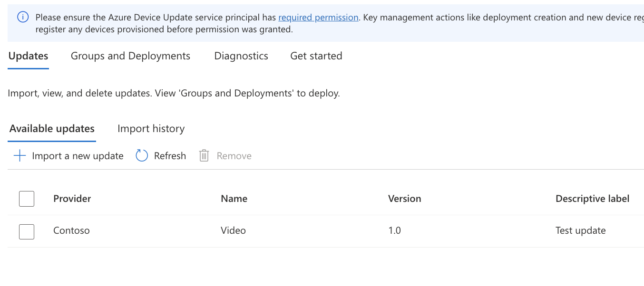Select the Available updates sub-tab
Image resolution: width=644 pixels, height=286 pixels.
tap(52, 129)
